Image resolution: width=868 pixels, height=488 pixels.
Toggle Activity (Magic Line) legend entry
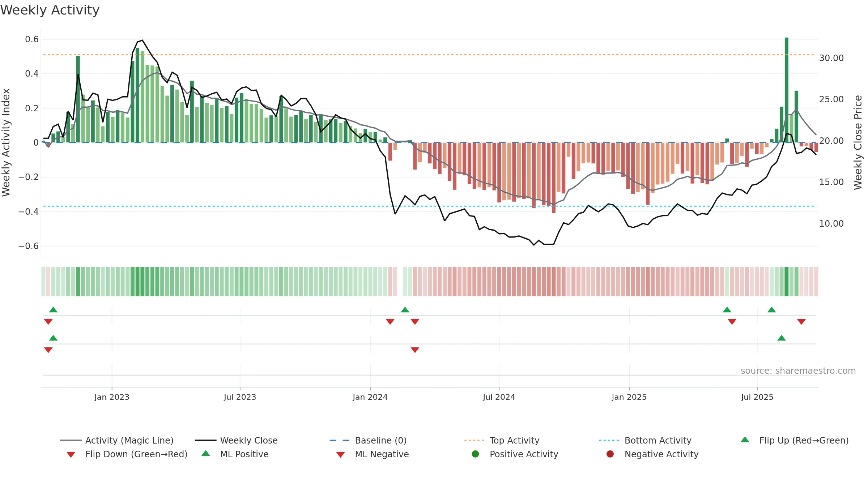117,440
